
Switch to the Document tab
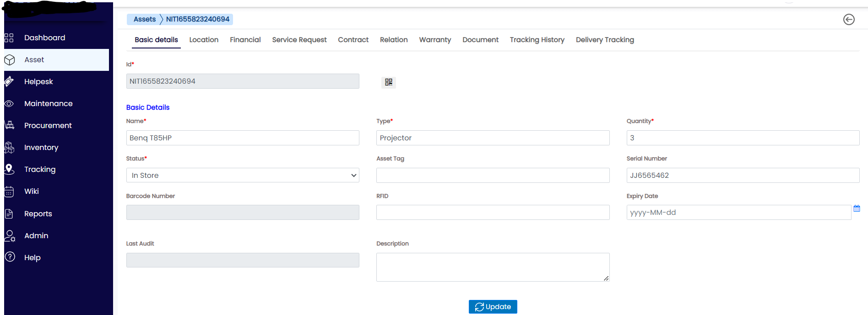(480, 40)
